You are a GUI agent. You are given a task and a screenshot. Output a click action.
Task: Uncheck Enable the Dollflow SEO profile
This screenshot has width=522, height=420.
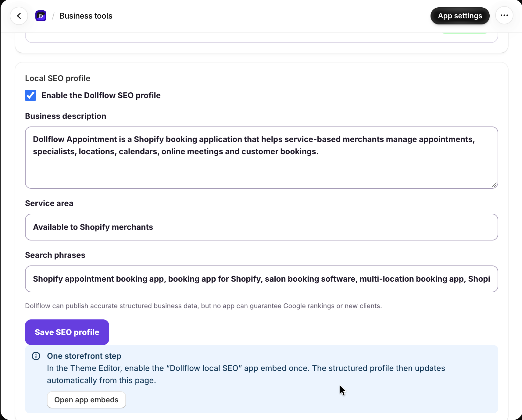click(x=30, y=95)
